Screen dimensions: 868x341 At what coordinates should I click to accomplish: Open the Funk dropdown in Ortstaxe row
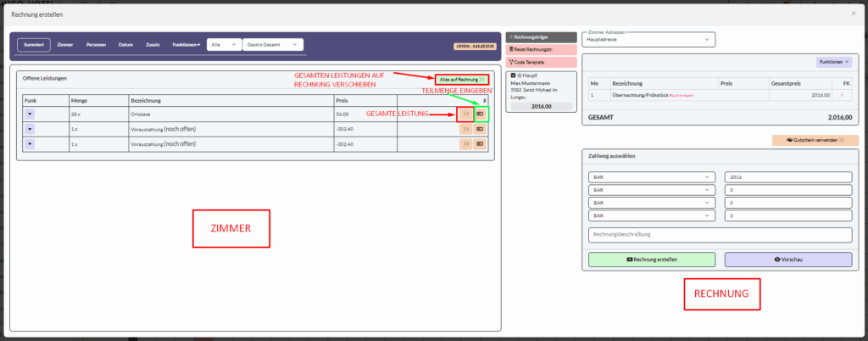tap(30, 114)
